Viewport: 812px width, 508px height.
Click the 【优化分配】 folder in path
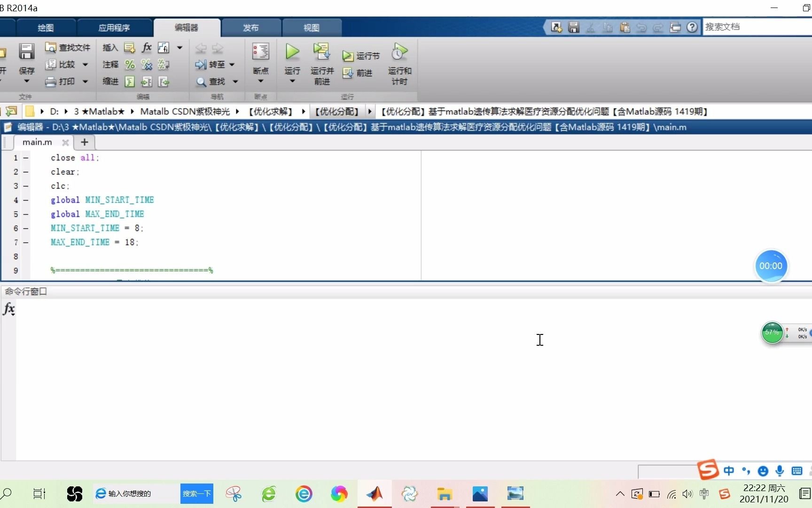tap(337, 111)
